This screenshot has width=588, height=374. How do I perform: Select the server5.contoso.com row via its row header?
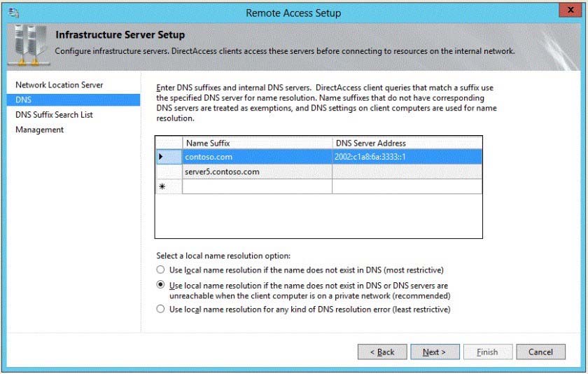(169, 172)
